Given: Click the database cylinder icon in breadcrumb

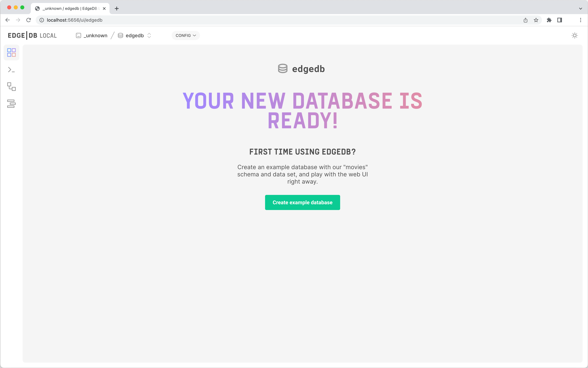Looking at the screenshot, I should click(x=120, y=36).
